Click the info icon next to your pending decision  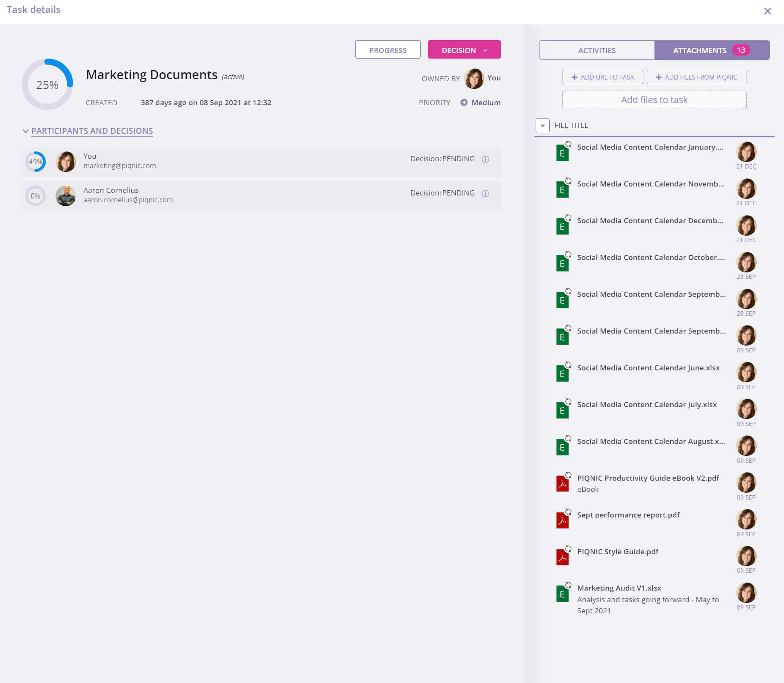pyautogui.click(x=485, y=159)
